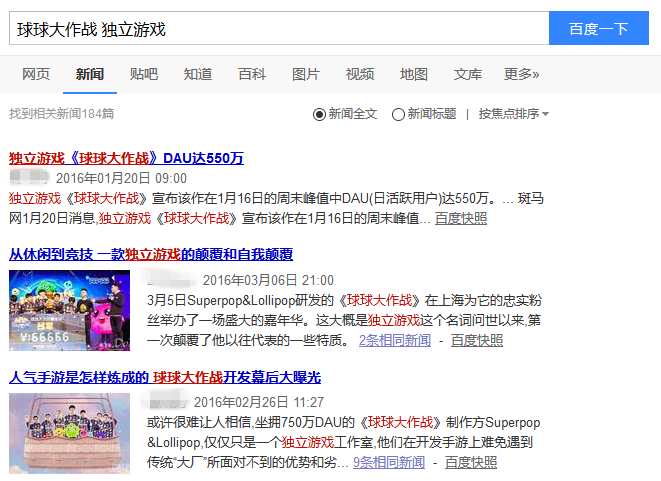Screen dimensions: 661x481
Task: Open the 2条相同新闻 link
Action: pos(395,340)
